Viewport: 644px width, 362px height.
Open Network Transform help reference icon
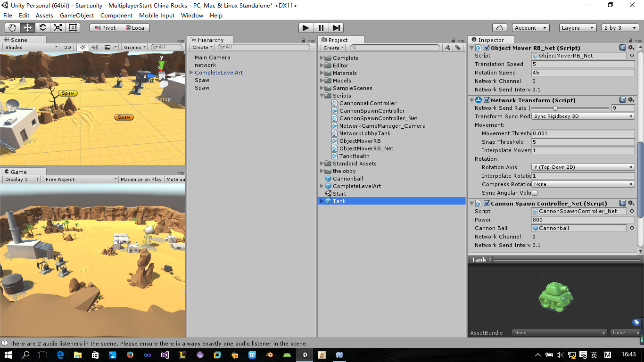pos(622,100)
